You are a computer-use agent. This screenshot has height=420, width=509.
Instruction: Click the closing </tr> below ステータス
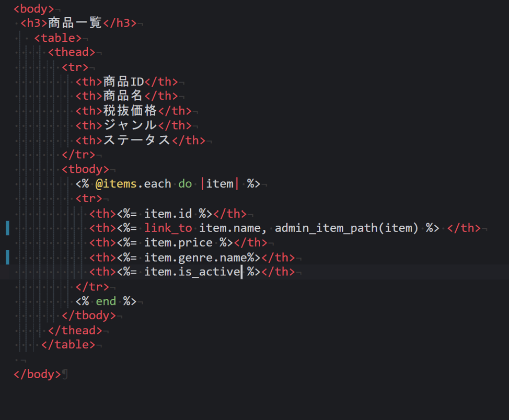[78, 155]
